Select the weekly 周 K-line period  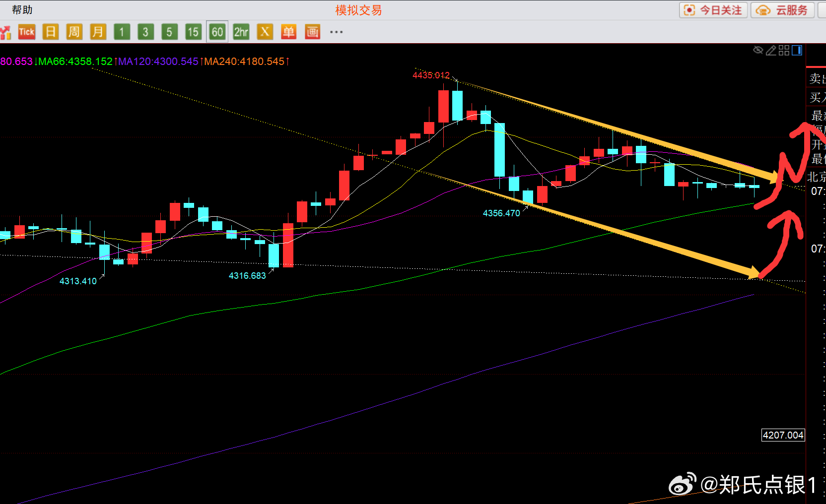click(74, 32)
